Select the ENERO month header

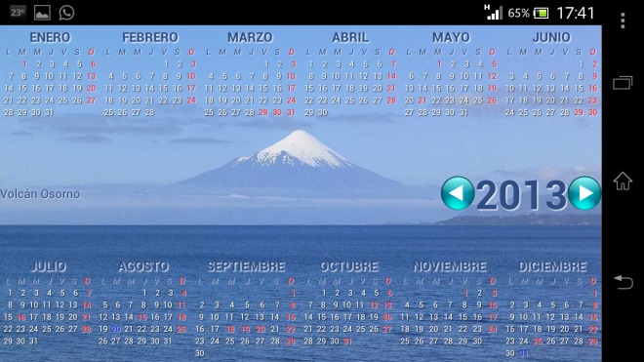[x=50, y=37]
